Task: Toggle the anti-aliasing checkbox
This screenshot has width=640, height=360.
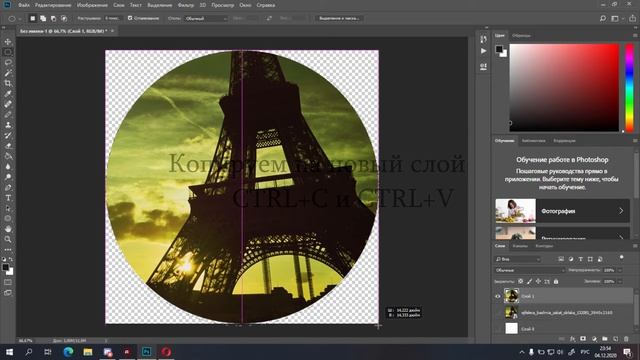Action: [x=130, y=18]
